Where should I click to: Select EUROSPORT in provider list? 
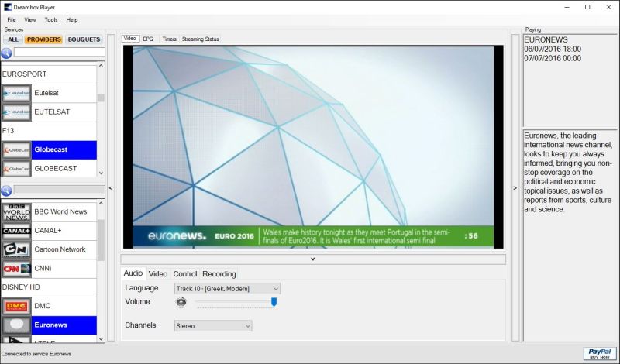point(49,74)
